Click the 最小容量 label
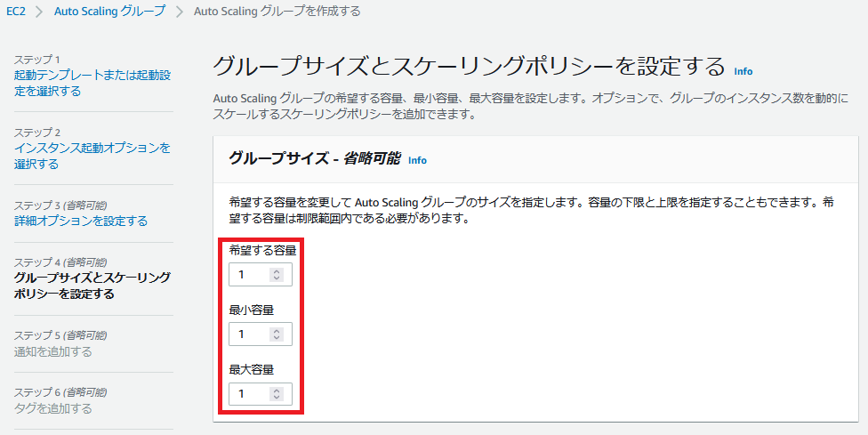The height and width of the screenshot is (435, 868). coord(252,310)
